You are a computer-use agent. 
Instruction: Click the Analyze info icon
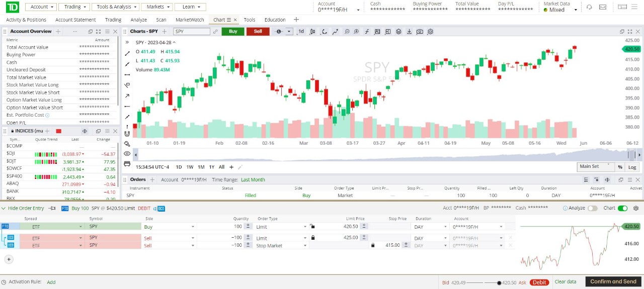coord(565,208)
